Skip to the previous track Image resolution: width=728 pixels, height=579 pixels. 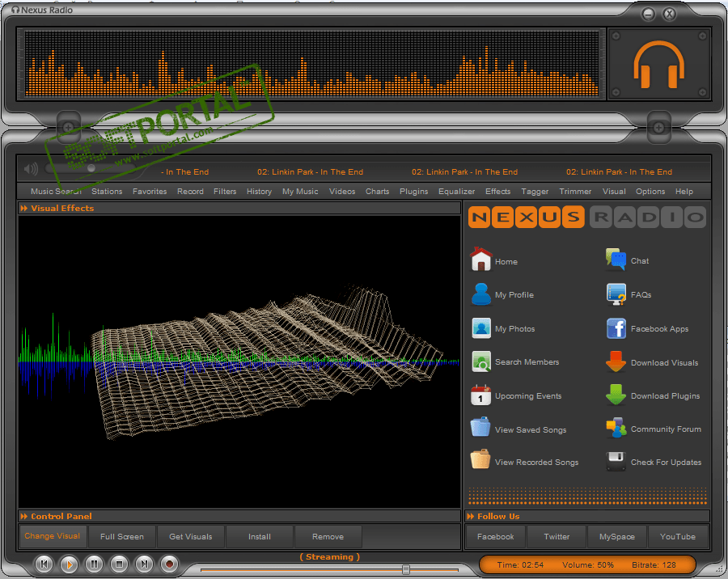[44, 564]
